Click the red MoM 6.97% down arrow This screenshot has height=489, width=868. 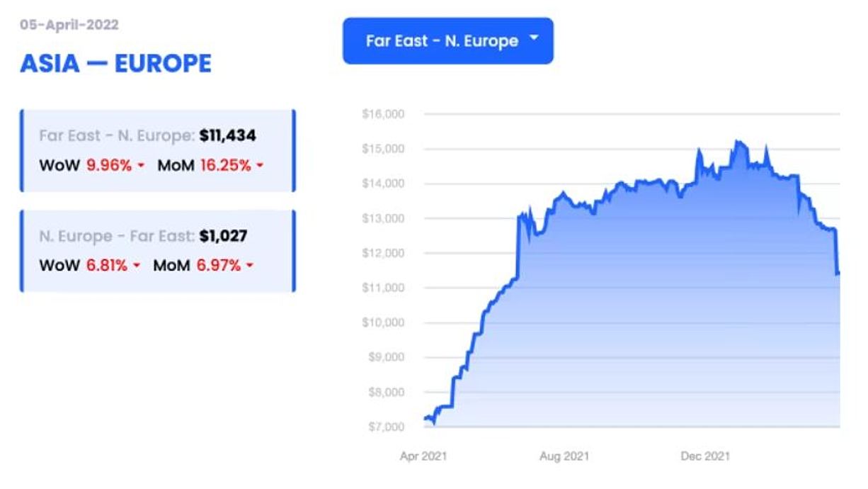[249, 266]
